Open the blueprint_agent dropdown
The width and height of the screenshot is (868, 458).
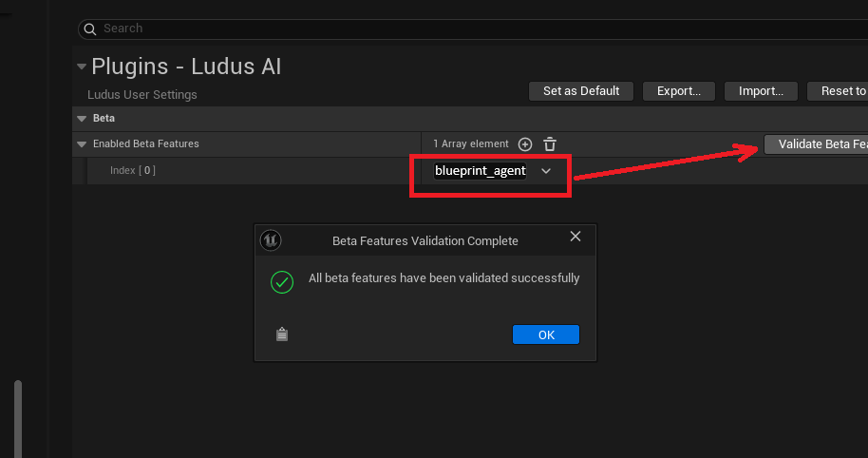tap(546, 171)
